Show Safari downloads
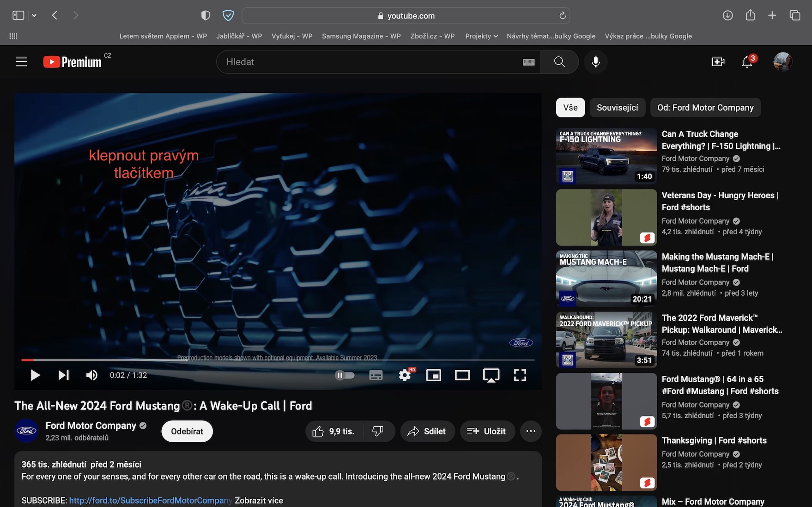The height and width of the screenshot is (507, 812). point(727,16)
